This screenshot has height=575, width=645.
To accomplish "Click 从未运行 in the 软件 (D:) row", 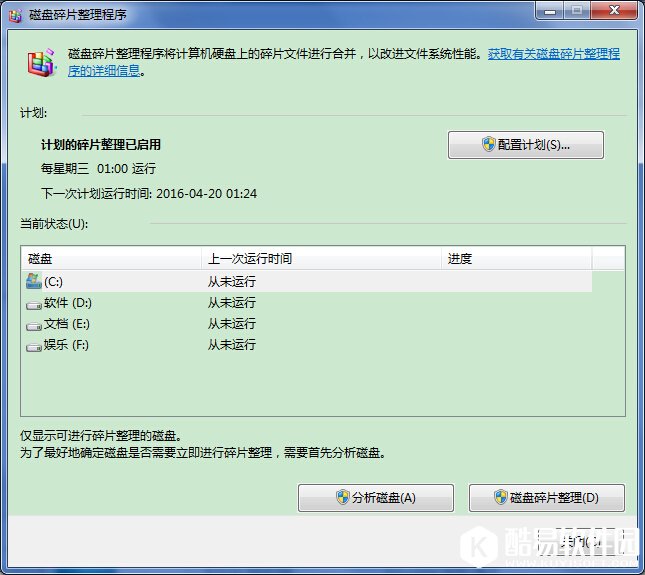I will tap(232, 303).
